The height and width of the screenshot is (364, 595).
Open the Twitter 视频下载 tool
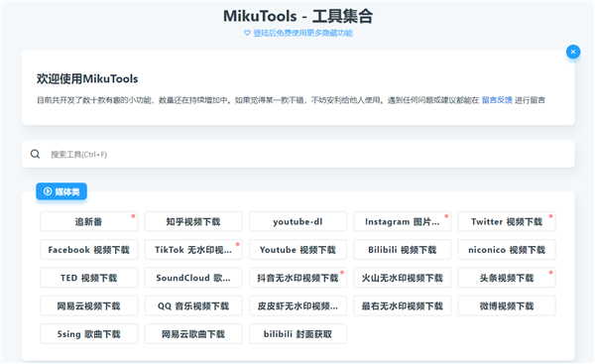tap(507, 221)
